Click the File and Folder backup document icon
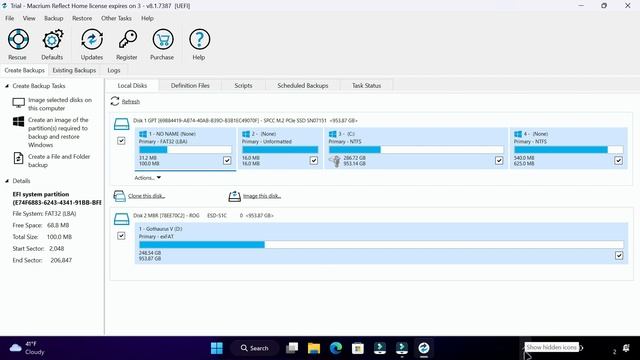640x360 pixels. (x=18, y=158)
